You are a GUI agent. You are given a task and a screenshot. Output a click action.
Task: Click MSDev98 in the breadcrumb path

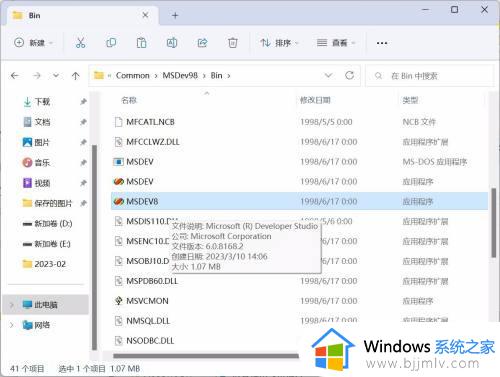pos(180,76)
